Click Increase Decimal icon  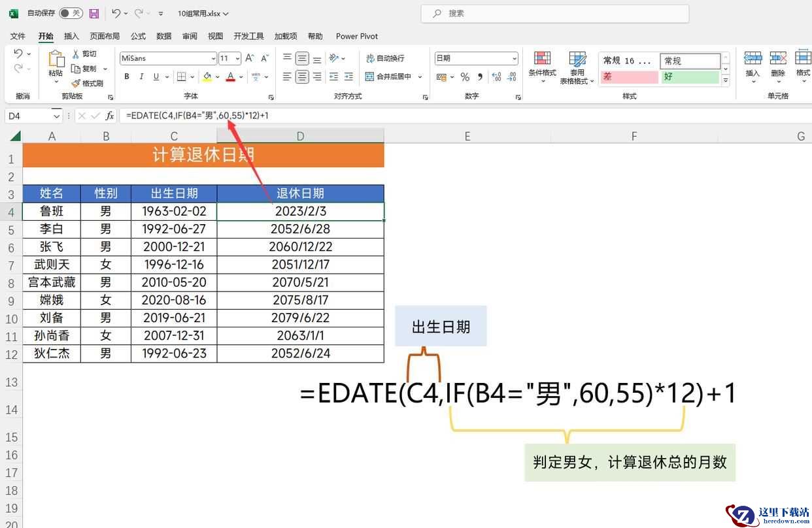[x=496, y=77]
